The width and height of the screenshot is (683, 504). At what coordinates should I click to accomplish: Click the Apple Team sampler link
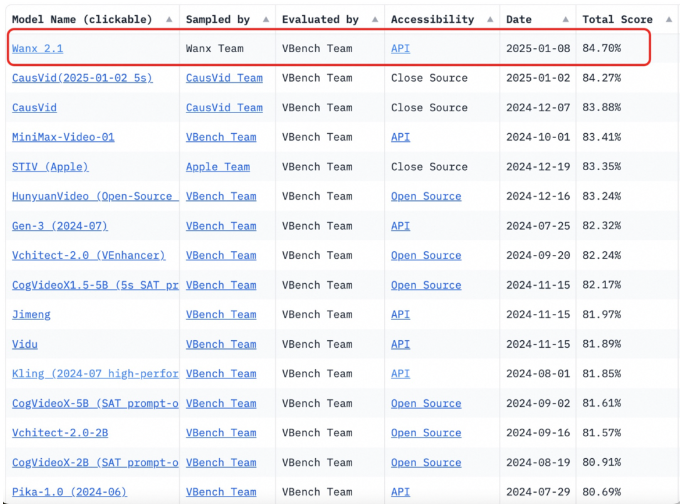218,167
